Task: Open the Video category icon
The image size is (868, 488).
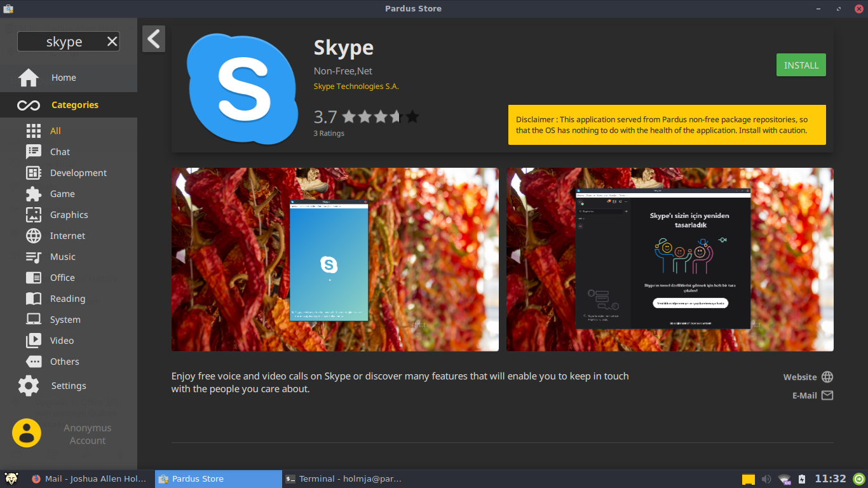Action: click(x=34, y=341)
